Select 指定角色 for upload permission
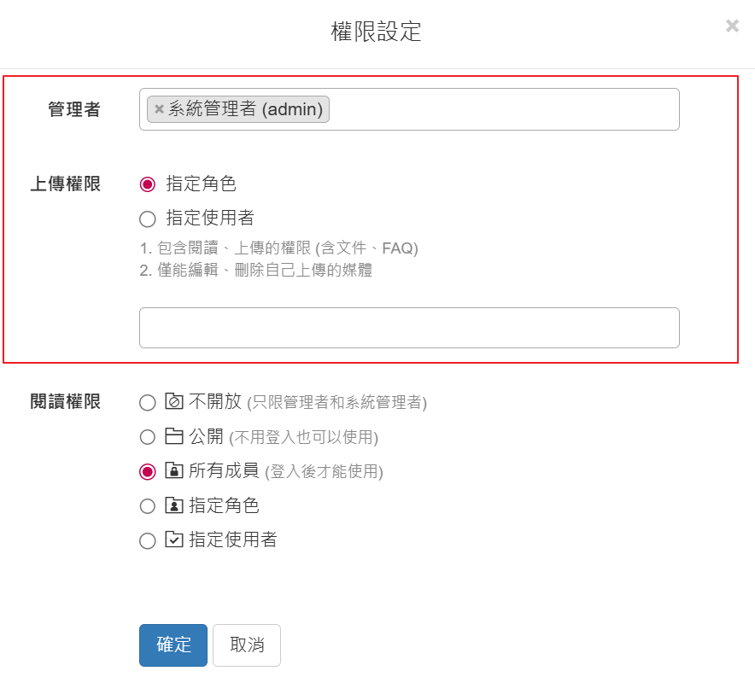755x700 pixels. coord(148,184)
